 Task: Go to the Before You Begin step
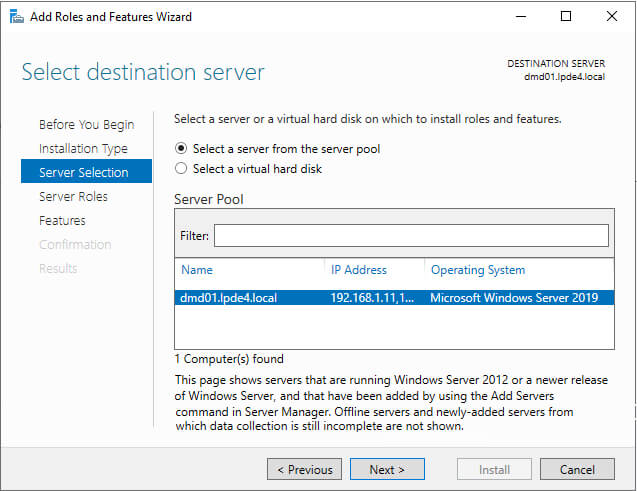click(x=87, y=125)
